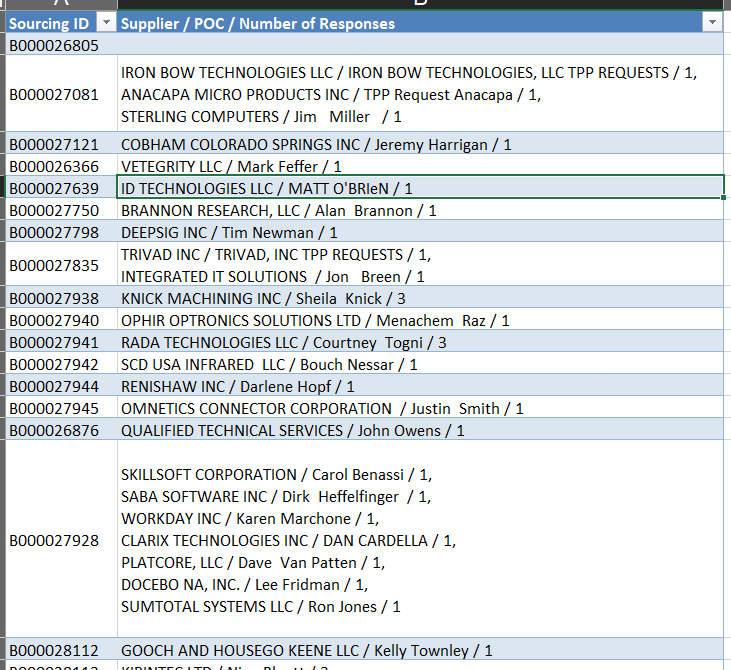Select the QUALIFIED TECHNICAL SERVICES cell
The height and width of the screenshot is (670, 731).
pos(420,429)
